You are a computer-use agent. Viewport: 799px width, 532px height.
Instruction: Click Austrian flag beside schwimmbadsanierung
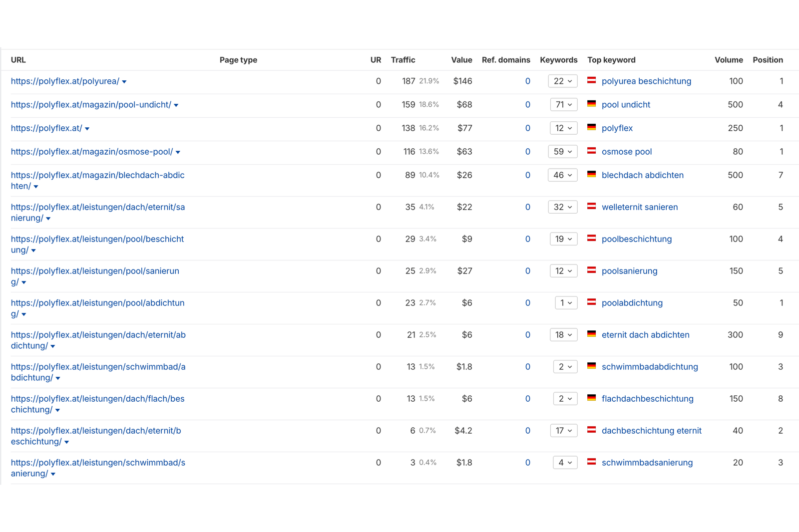pos(591,462)
